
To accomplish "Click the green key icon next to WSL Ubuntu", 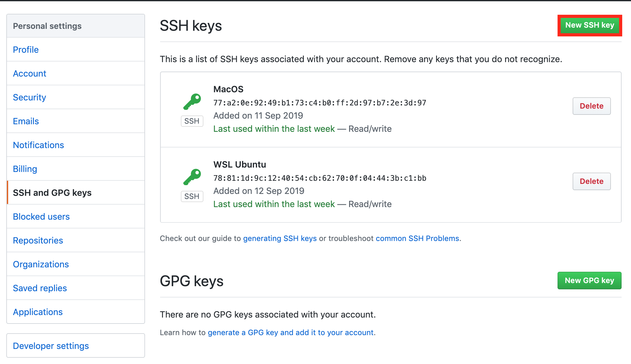I will [x=191, y=176].
